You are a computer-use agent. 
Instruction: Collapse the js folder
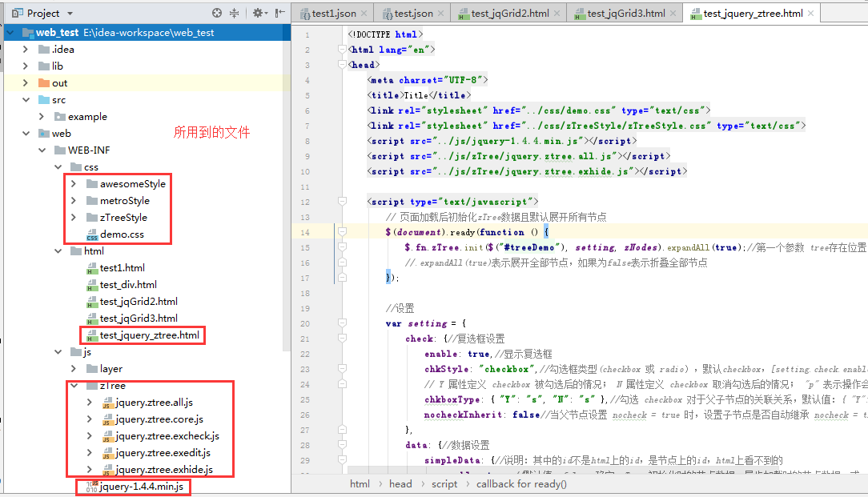(x=58, y=352)
